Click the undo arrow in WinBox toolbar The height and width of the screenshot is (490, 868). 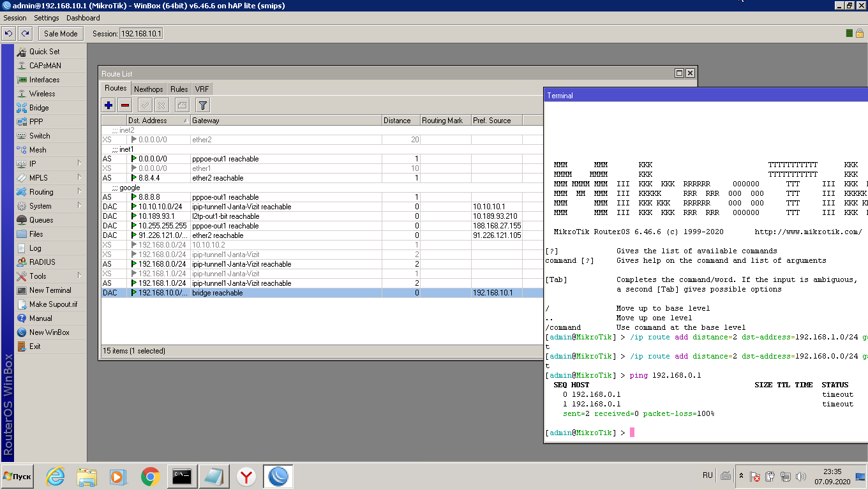tap(9, 33)
